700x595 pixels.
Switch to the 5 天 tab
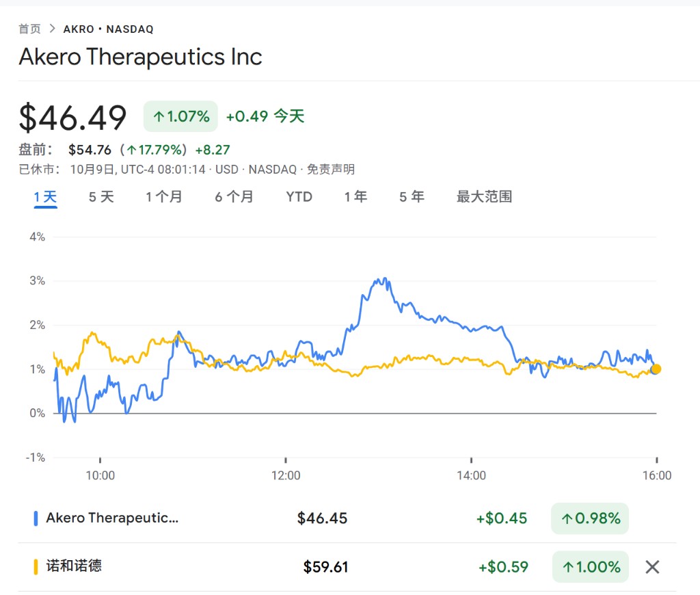click(x=101, y=197)
